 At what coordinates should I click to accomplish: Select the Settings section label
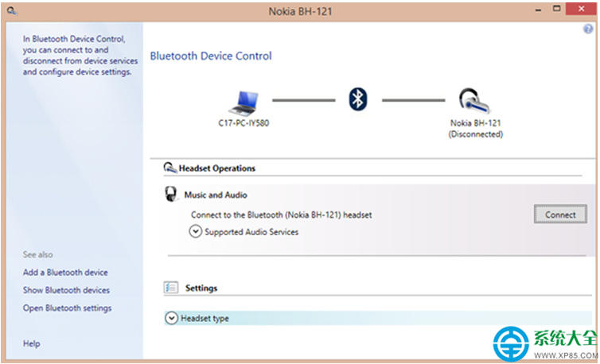coord(201,288)
